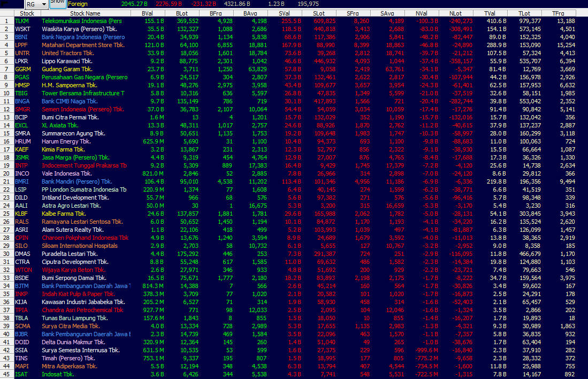
Task: Select the WSKT stock code
Action: 23,29
